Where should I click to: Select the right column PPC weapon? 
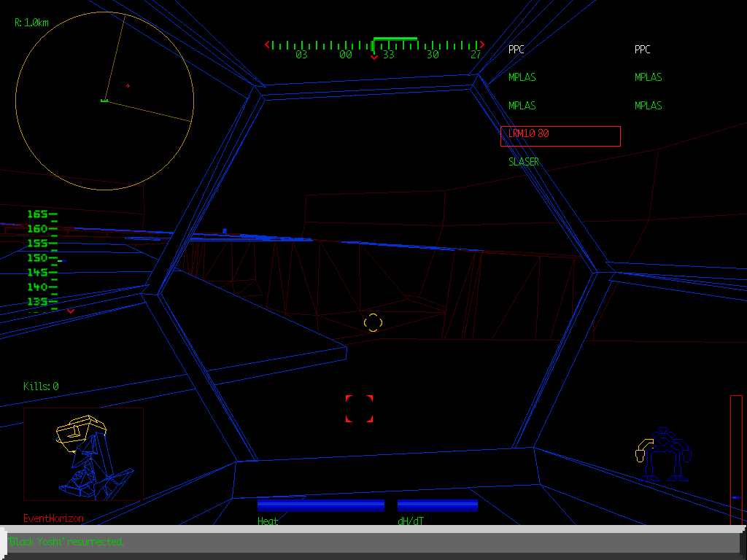tap(643, 50)
